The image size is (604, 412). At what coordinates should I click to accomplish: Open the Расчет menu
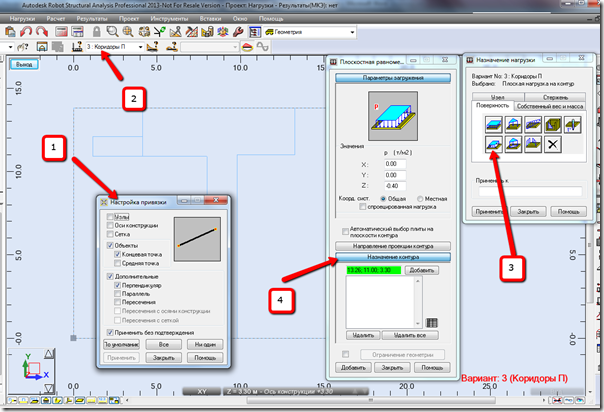[56, 18]
